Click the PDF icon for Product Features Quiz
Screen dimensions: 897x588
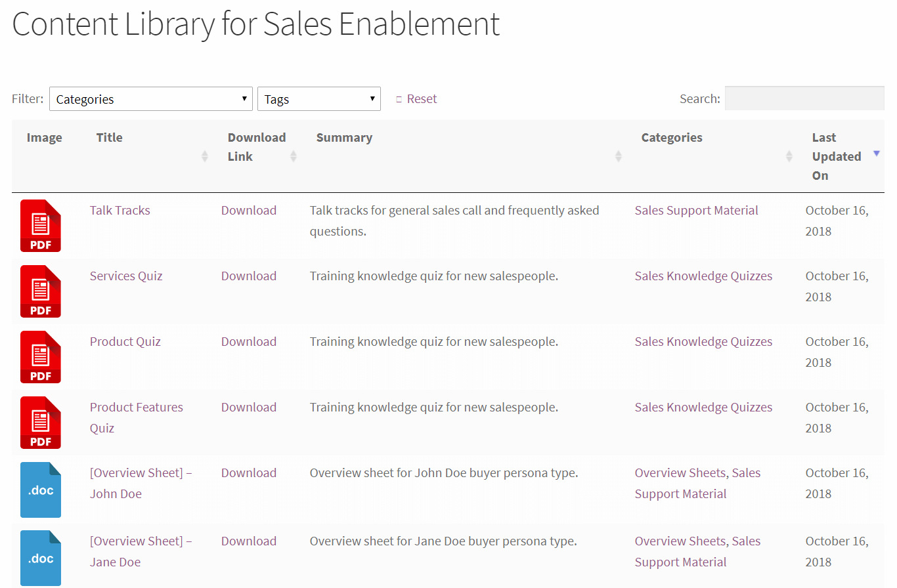40,423
